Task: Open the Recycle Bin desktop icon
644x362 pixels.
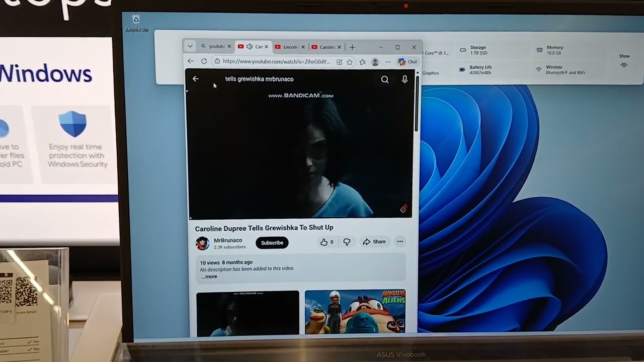Action: pos(136,23)
